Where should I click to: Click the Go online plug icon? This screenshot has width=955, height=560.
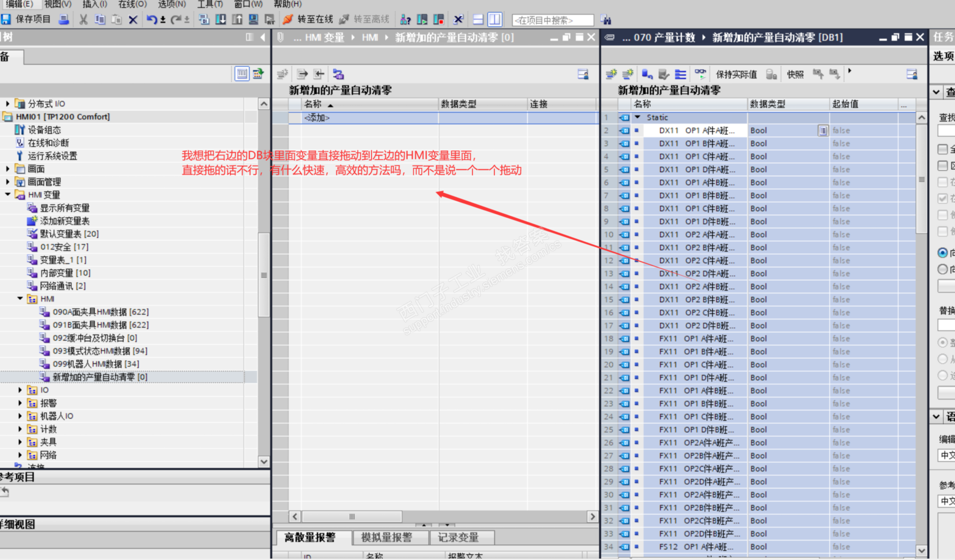point(288,19)
